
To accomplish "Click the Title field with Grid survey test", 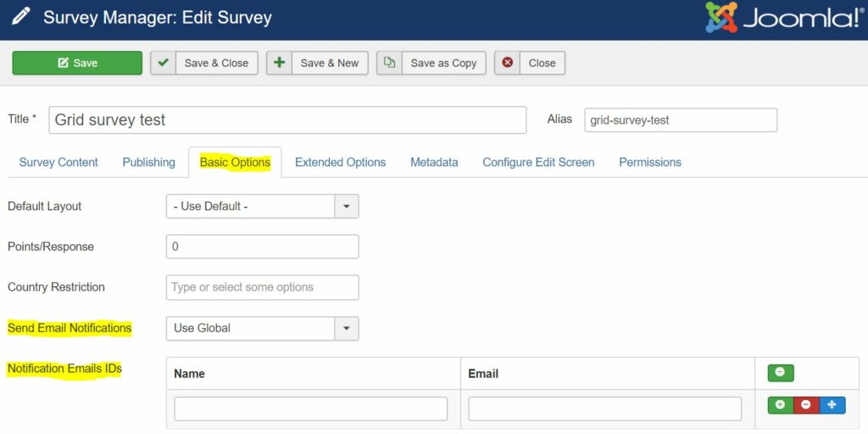I will (x=287, y=120).
